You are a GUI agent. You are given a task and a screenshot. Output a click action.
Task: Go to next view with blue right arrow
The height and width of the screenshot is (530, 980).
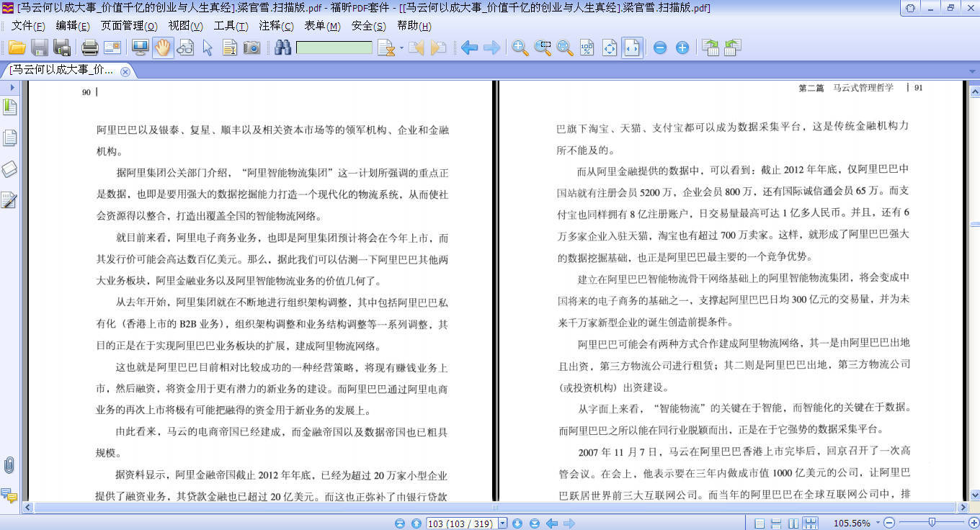tap(491, 48)
